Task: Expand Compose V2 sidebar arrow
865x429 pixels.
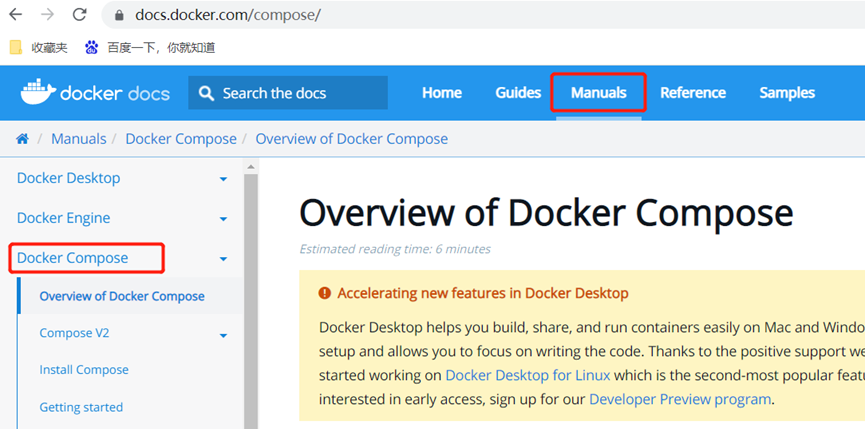Action: [x=223, y=335]
